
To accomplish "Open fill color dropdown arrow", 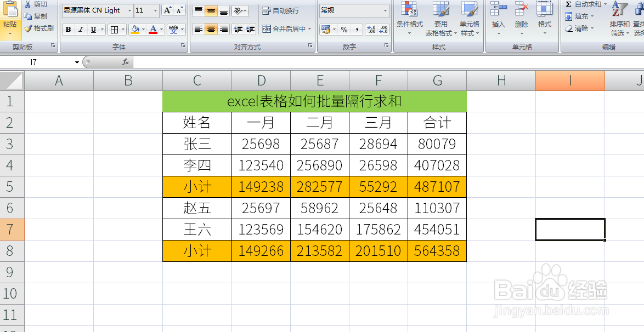I will 143,29.
